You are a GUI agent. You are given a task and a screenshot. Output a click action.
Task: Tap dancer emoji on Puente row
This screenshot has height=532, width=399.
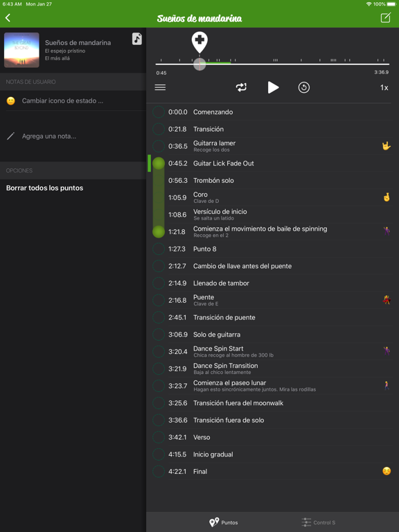(387, 300)
